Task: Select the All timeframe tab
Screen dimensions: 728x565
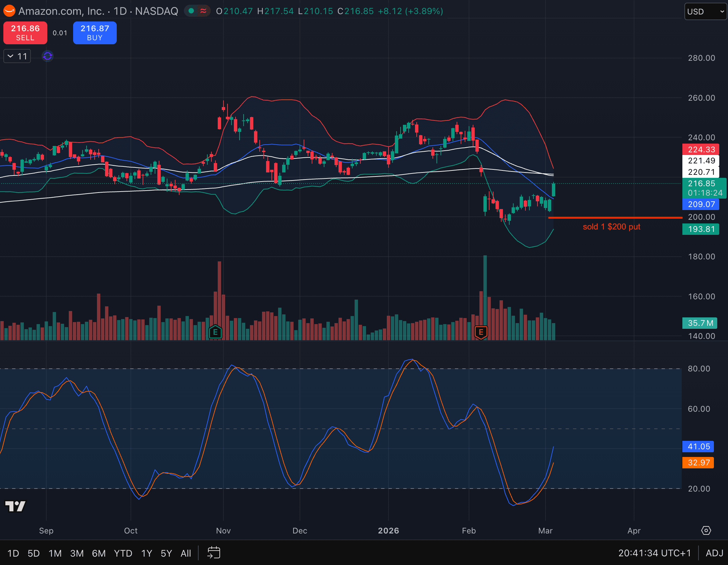Action: 186,553
